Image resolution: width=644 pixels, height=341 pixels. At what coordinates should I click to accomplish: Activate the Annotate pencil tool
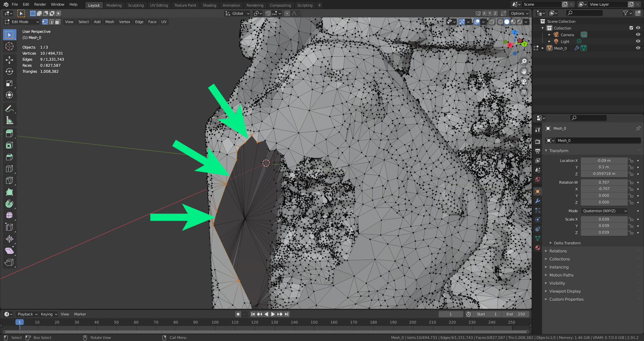[9, 109]
